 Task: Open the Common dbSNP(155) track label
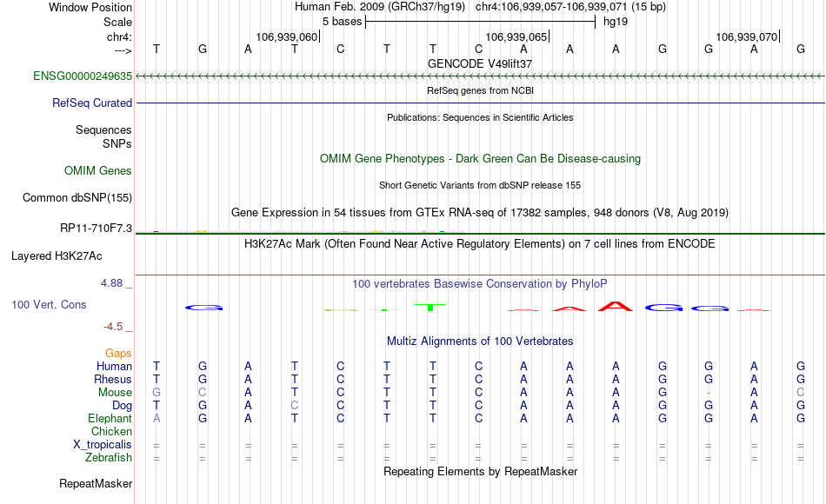pos(77,197)
